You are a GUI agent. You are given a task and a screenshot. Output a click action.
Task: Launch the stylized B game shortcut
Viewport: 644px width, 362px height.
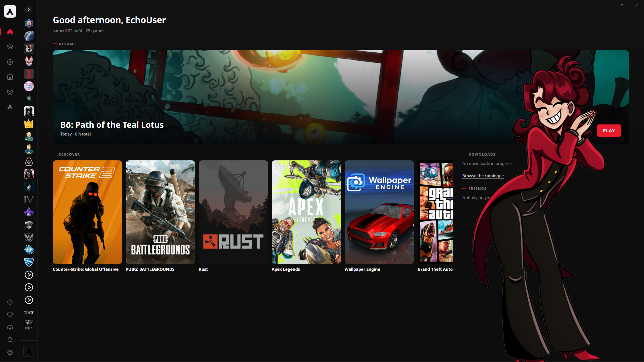click(x=29, y=49)
